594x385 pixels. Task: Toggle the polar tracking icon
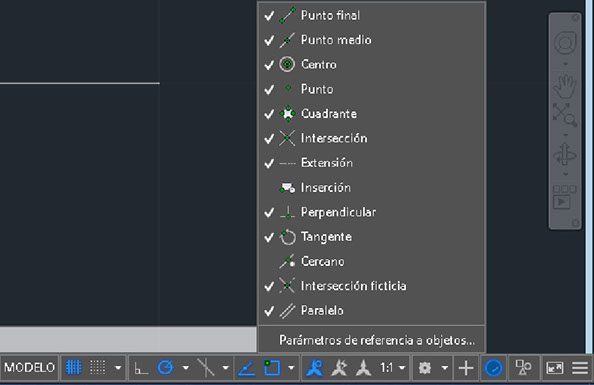[x=166, y=368]
